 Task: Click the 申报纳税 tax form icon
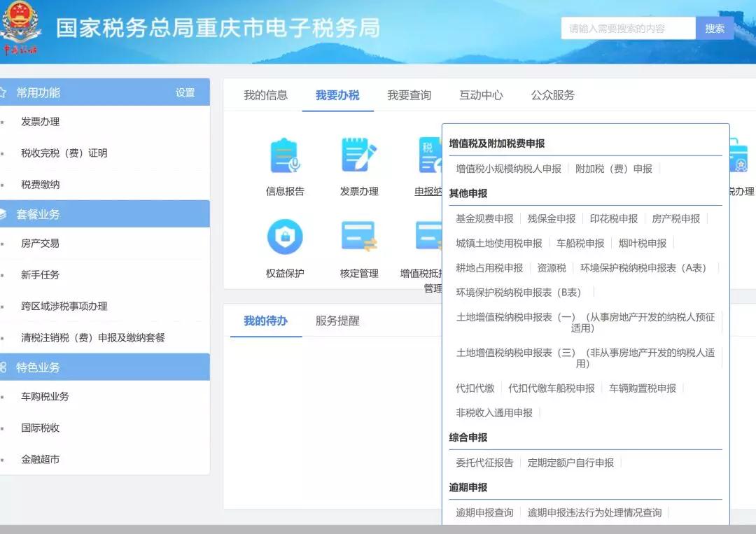coord(430,155)
